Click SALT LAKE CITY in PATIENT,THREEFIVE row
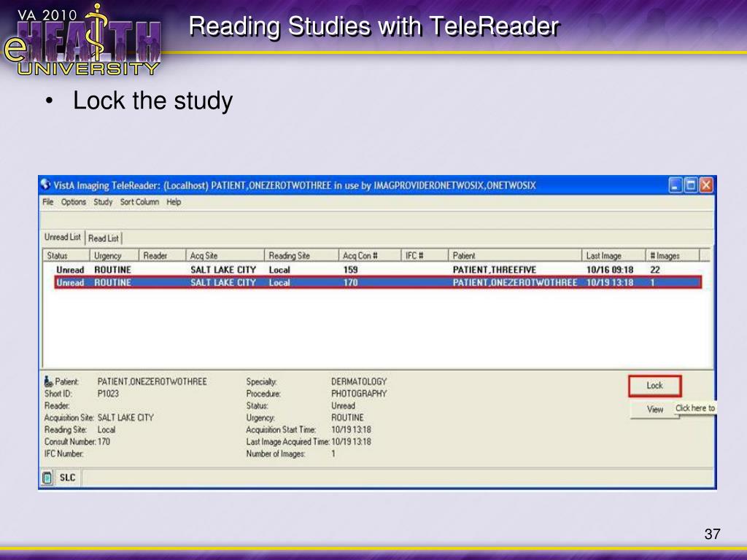The width and height of the screenshot is (747, 560). (223, 270)
